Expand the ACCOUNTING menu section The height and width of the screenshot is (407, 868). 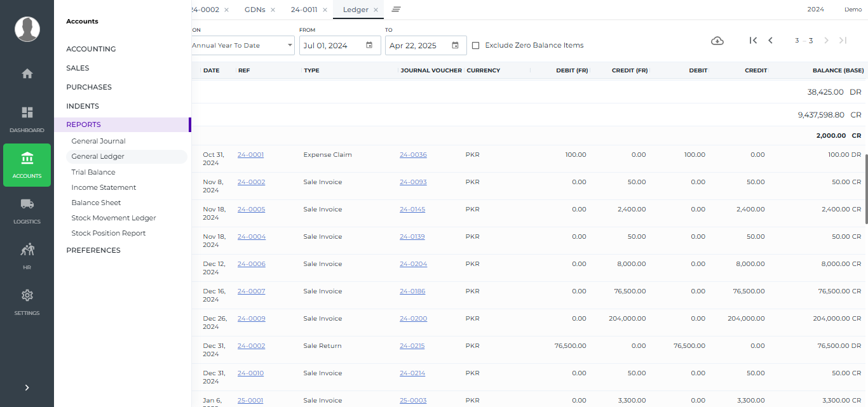coord(91,49)
